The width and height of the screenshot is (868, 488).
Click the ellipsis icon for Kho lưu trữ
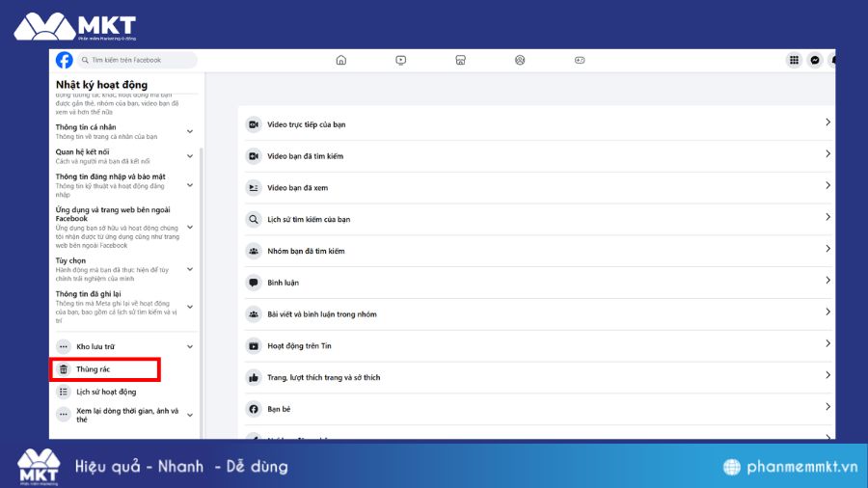click(x=64, y=346)
